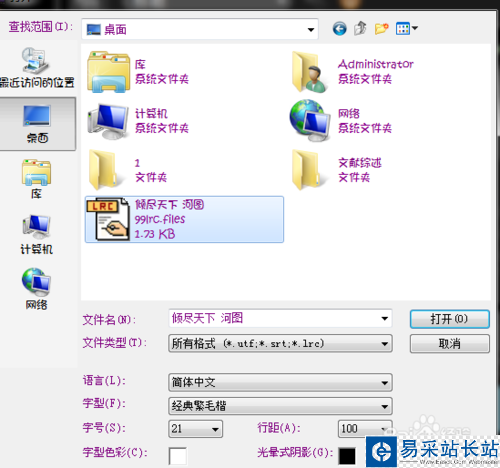Select the 计算机 system folder icon
This screenshot has width=500, height=468.
pos(108,122)
